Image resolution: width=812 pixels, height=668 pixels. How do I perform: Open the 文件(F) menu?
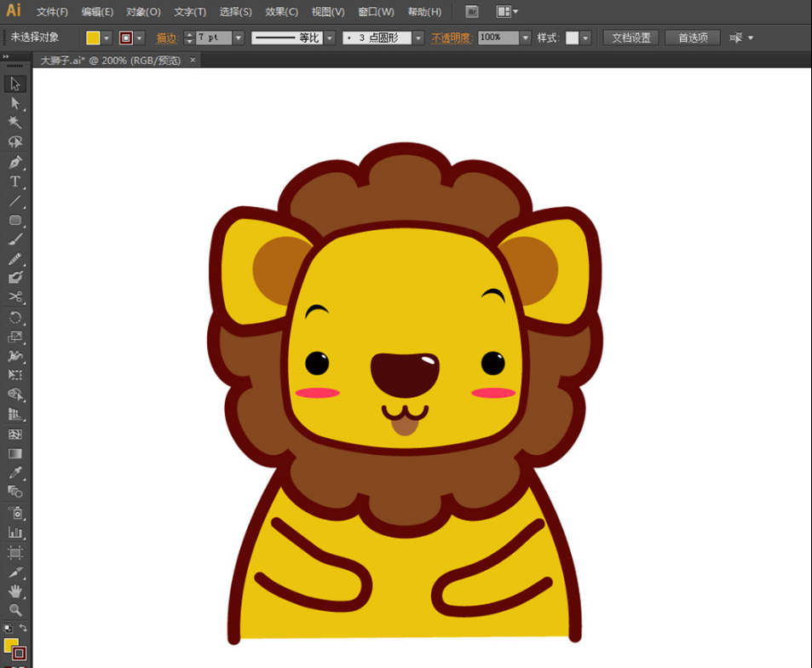(x=52, y=12)
